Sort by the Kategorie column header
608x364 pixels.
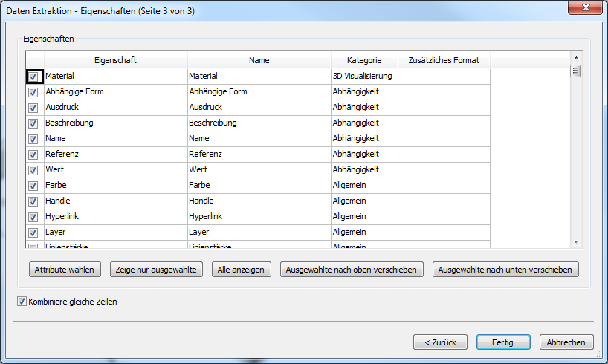point(364,60)
